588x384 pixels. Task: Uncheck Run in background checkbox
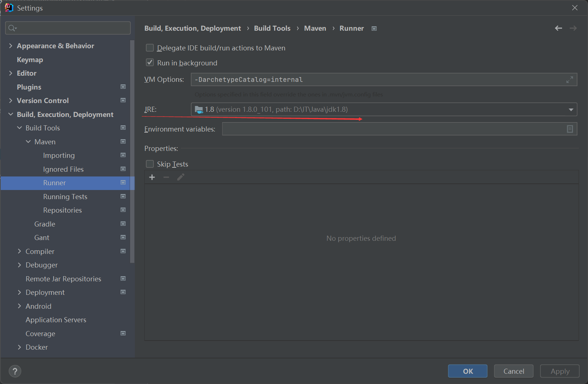pyautogui.click(x=150, y=62)
